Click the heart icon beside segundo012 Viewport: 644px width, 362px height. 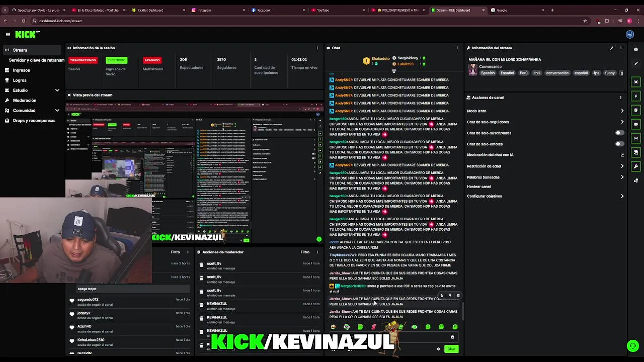click(72, 301)
